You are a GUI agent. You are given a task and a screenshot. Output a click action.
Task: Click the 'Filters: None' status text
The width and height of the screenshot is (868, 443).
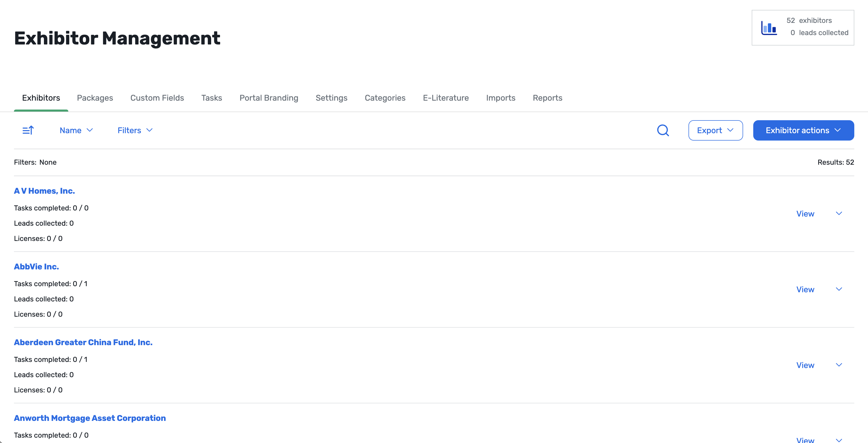tap(35, 162)
